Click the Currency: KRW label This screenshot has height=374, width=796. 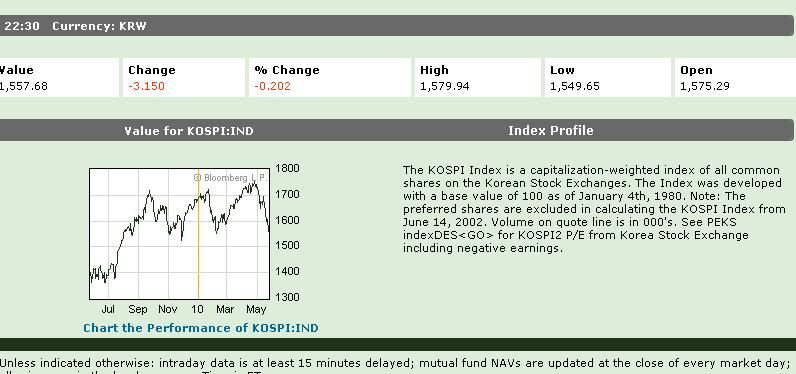point(99,26)
